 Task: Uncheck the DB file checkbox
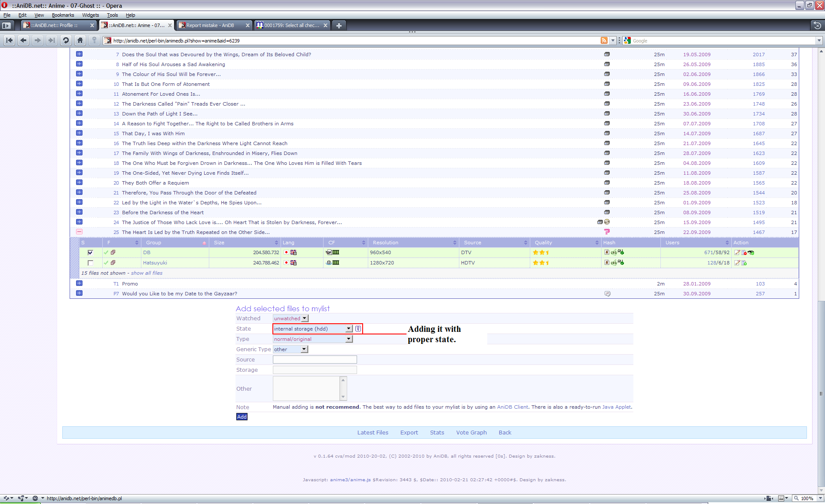coord(90,252)
